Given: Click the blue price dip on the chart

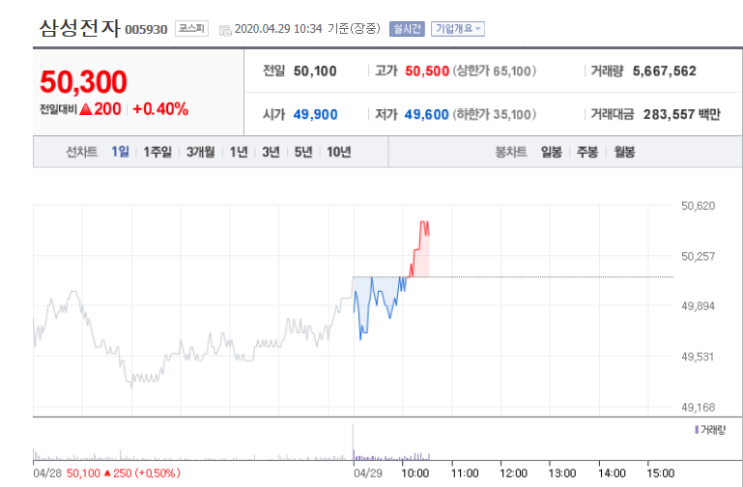Looking at the screenshot, I should click(361, 338).
